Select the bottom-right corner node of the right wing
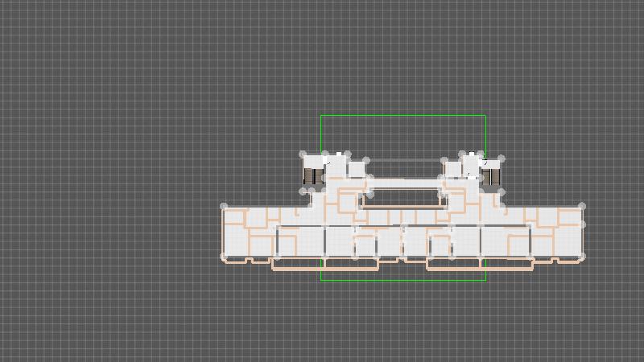This screenshot has height=362, width=644. click(582, 257)
